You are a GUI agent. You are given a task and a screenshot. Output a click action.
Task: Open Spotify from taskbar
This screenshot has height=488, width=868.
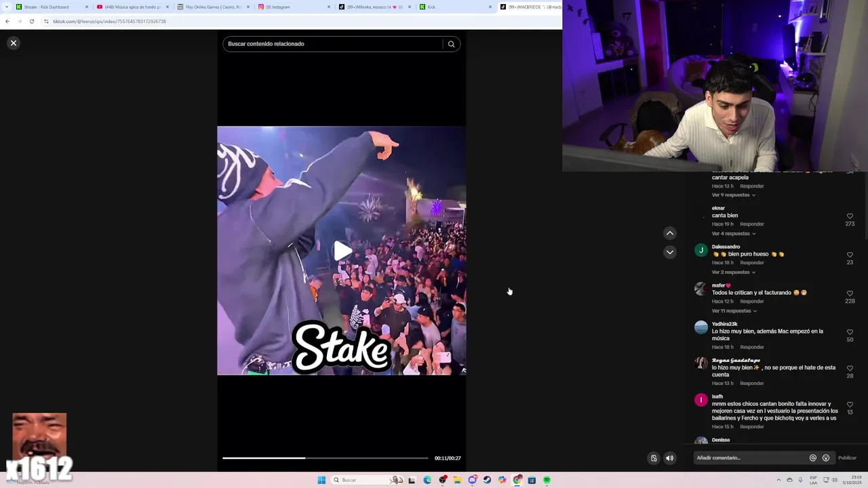[x=547, y=480]
